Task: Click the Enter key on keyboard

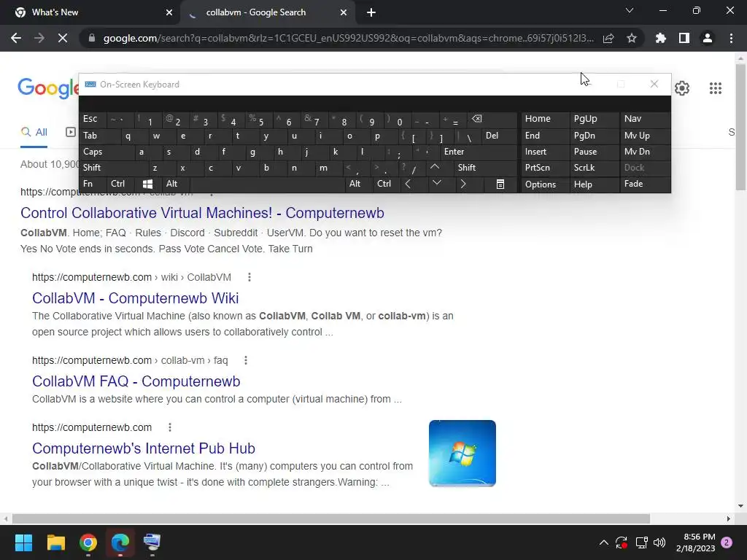Action: [479, 152]
